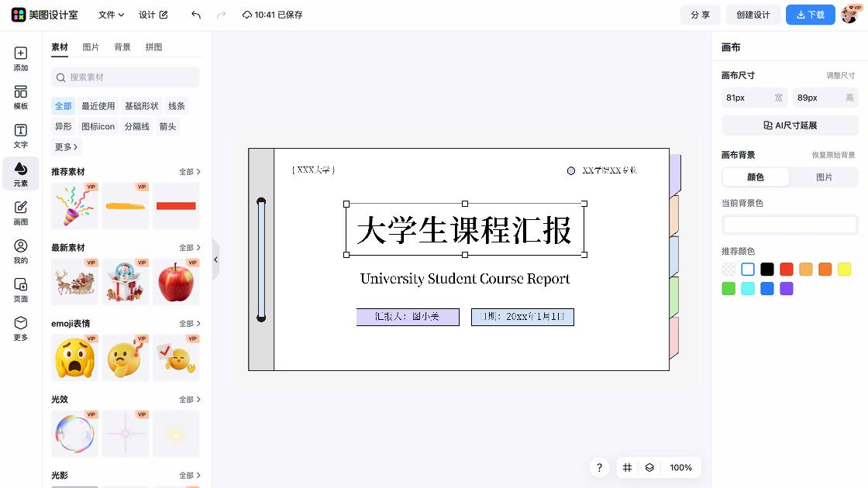Open the 文件 dropdown menu
The height and width of the screenshot is (488, 868).
click(111, 15)
